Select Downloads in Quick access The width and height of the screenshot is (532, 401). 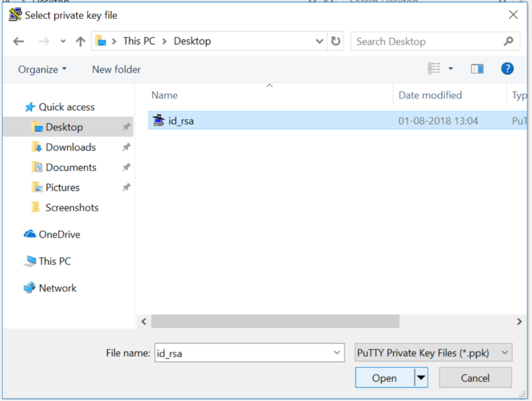(71, 147)
